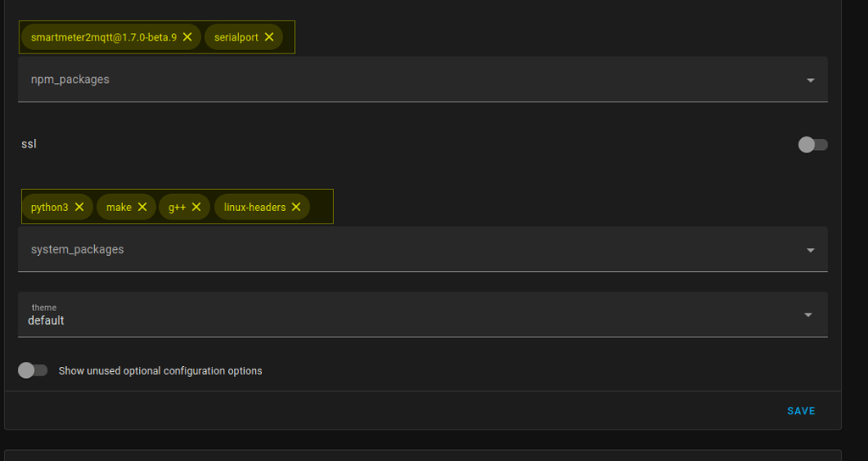Viewport: 868px width, 461px height.
Task: Remove the linux-headers chip
Action: tap(296, 207)
